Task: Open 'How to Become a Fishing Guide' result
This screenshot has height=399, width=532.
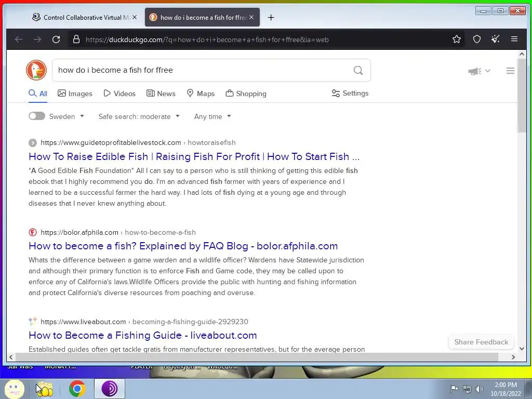Action: 142,335
